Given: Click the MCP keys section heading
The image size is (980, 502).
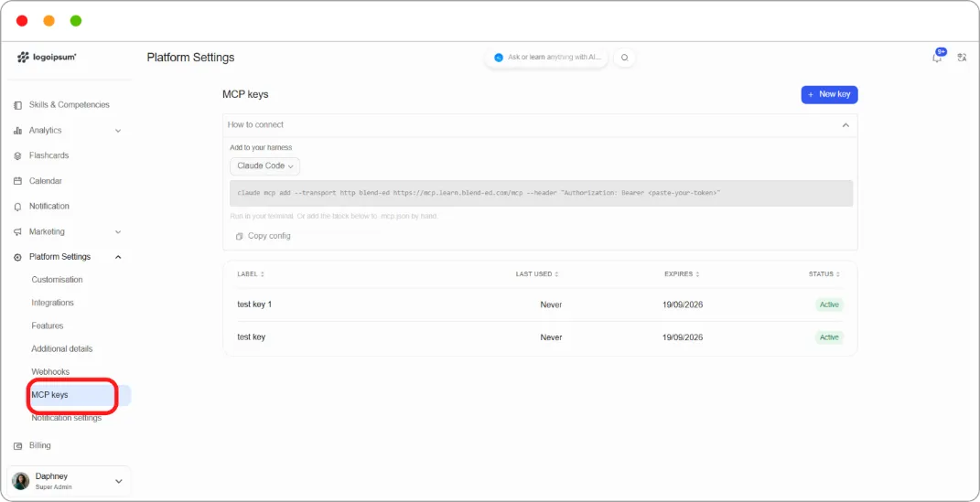Looking at the screenshot, I should pos(245,95).
